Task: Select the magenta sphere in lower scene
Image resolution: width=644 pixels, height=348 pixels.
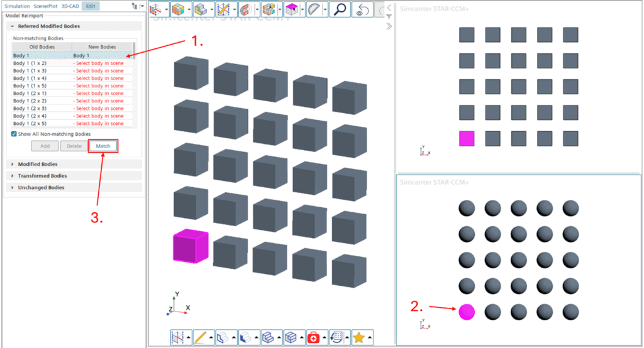Action: coord(466,311)
